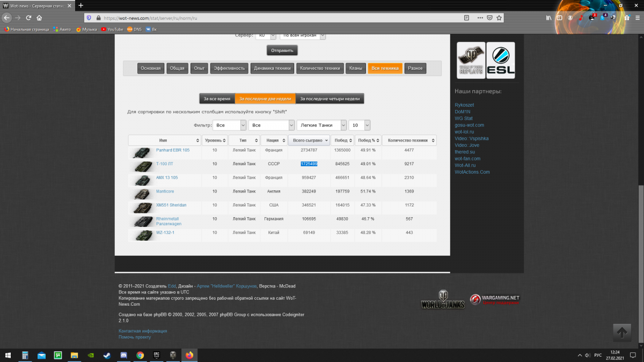Click the World of Tanks Replays logo
Screen dimensions: 644x362
[x=471, y=60]
